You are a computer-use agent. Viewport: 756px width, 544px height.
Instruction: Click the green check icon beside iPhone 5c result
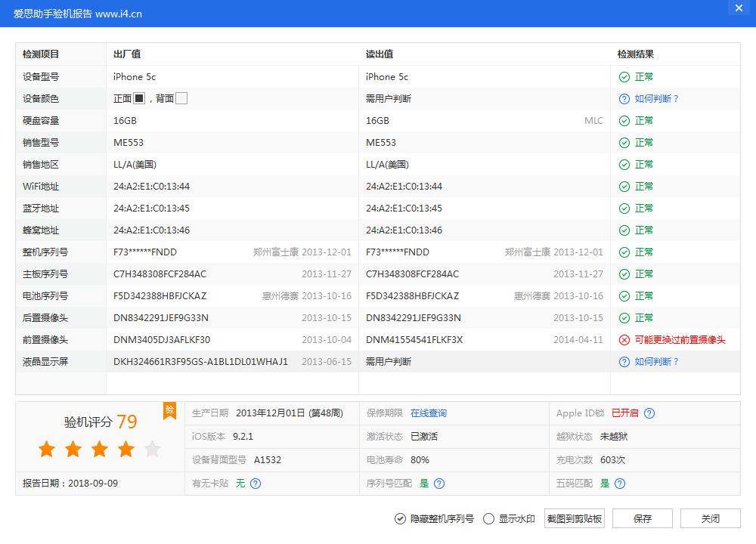[624, 76]
